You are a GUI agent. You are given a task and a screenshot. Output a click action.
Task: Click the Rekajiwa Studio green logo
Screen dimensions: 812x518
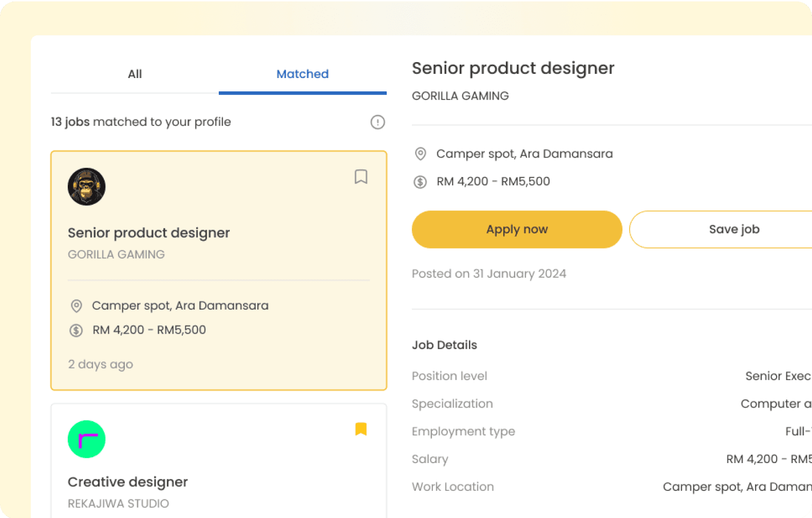87,439
